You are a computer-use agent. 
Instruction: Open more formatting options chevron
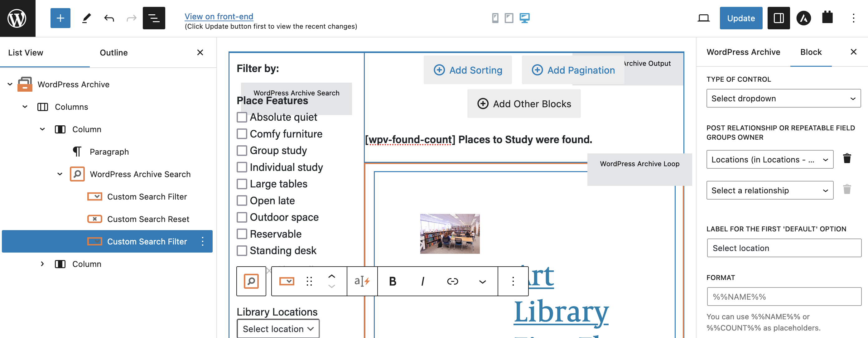483,281
